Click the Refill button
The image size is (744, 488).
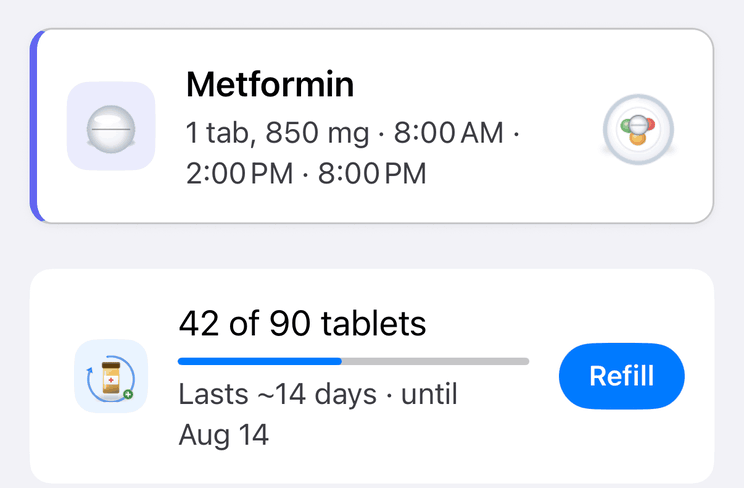pyautogui.click(x=622, y=376)
